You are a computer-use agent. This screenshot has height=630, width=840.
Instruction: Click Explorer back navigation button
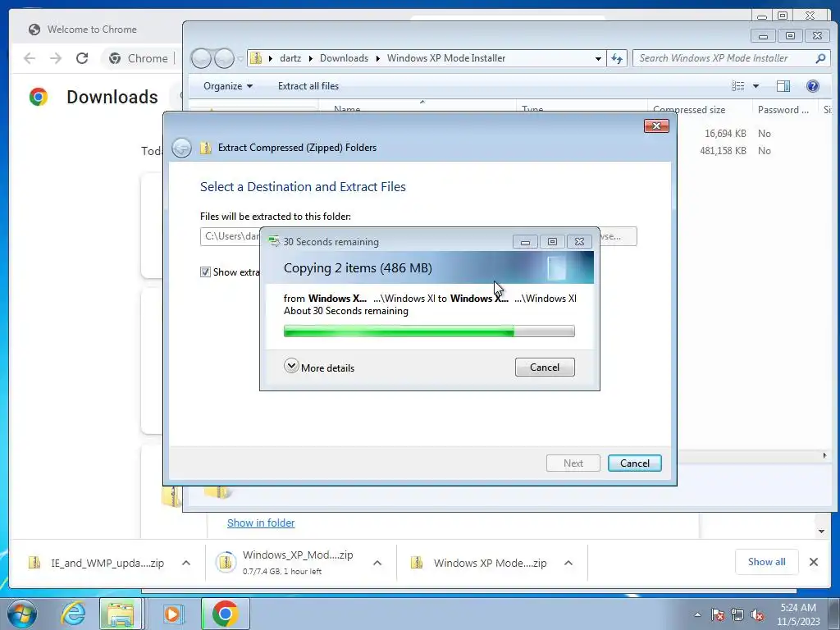tap(201, 58)
